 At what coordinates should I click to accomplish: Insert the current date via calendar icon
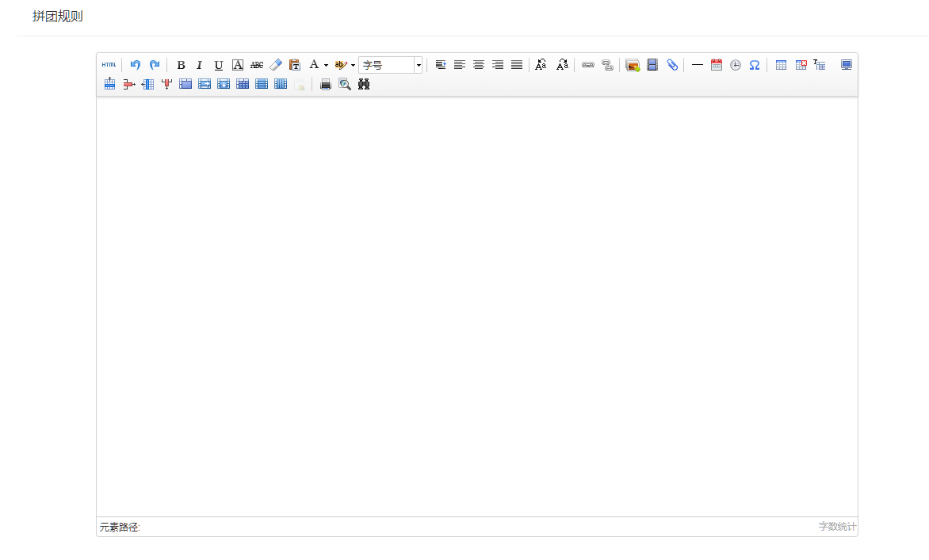point(717,65)
